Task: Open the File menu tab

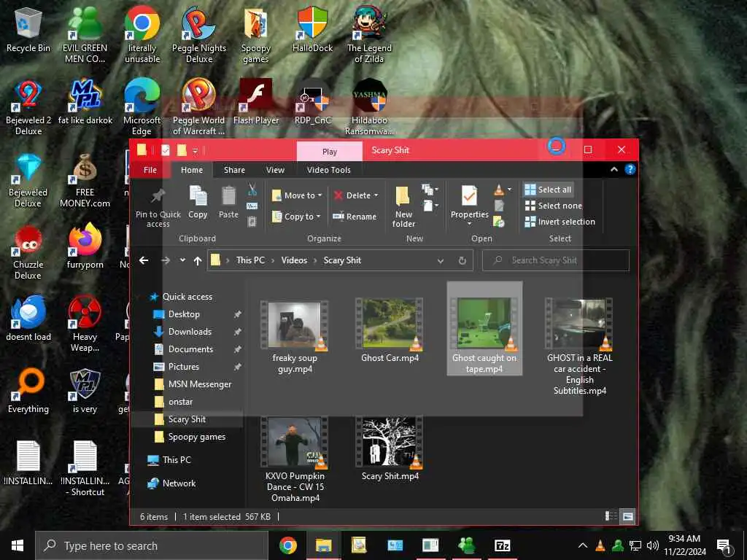Action: (150, 170)
